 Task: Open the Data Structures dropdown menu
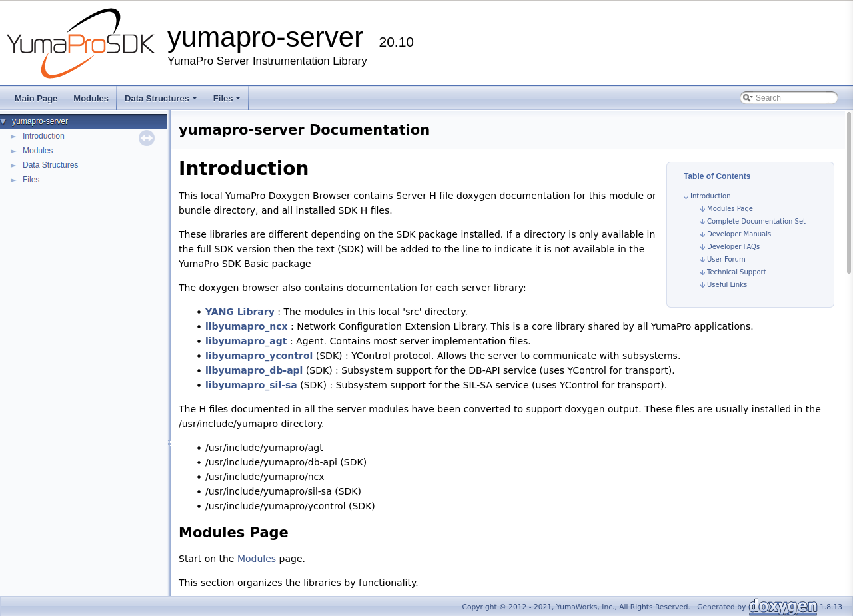click(x=160, y=99)
